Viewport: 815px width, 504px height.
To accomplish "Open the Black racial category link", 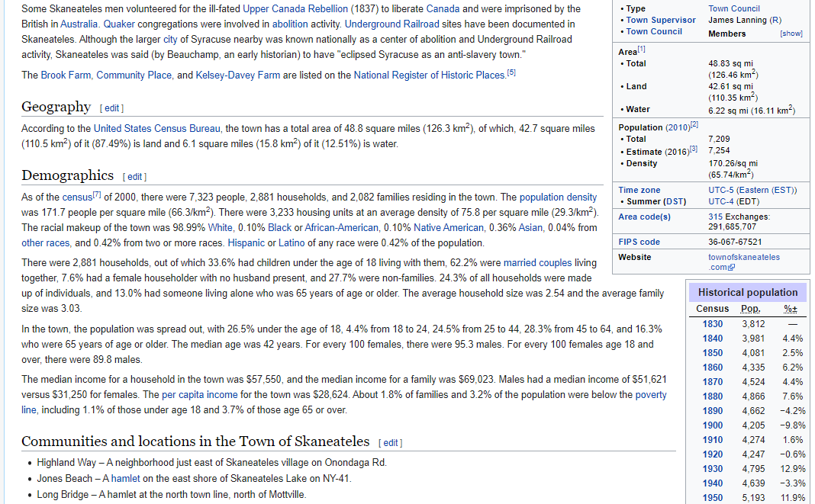I will 279,227.
